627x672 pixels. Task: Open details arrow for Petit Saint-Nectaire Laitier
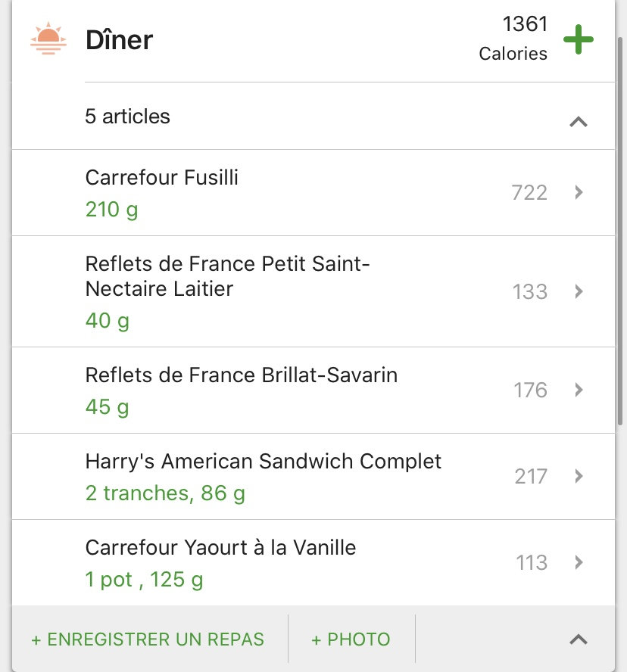pos(579,291)
